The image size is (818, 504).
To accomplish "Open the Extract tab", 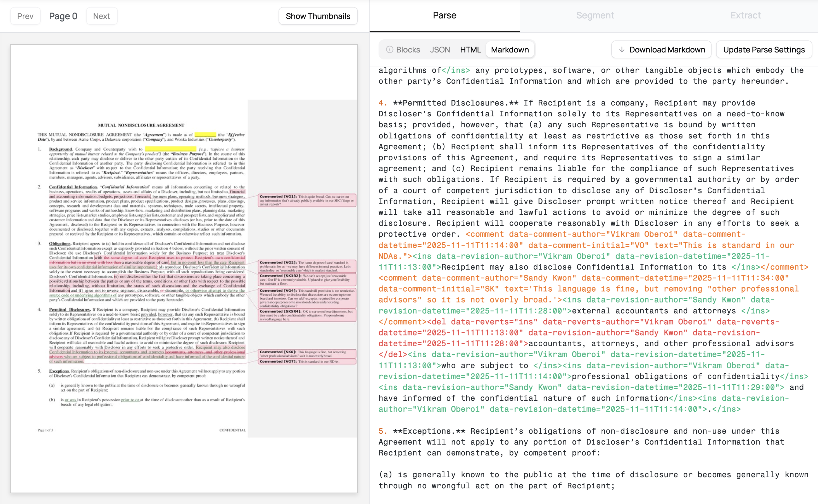I will point(745,15).
